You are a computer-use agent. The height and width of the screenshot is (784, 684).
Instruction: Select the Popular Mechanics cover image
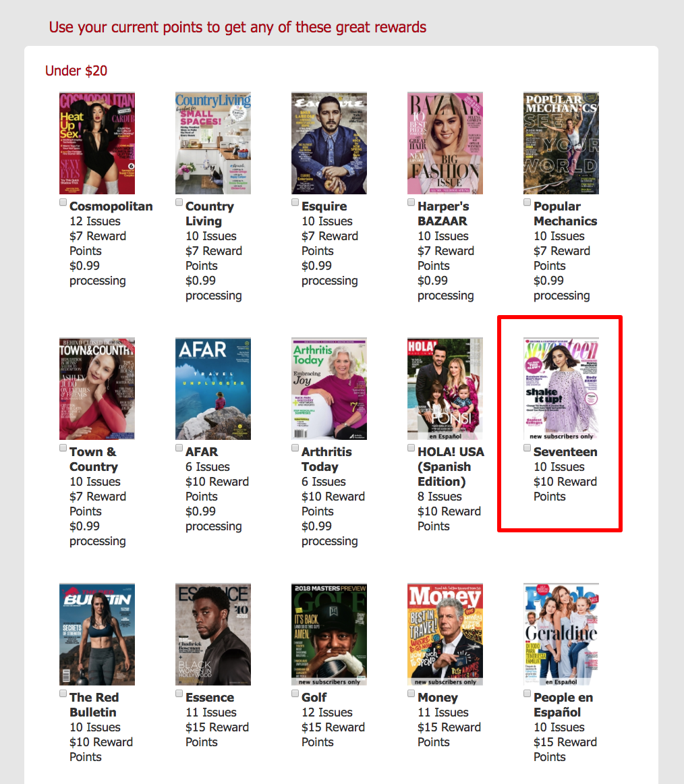click(x=561, y=143)
